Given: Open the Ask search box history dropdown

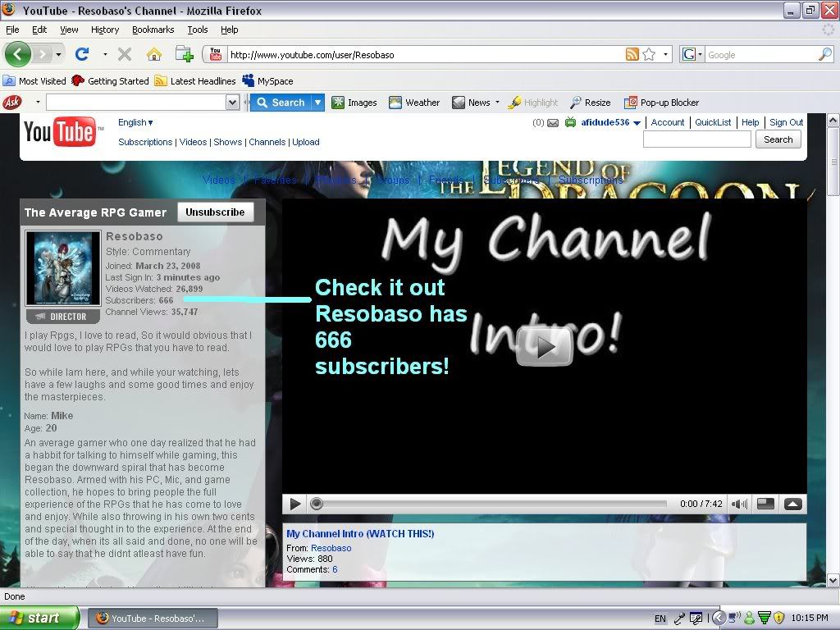Looking at the screenshot, I should 232,103.
